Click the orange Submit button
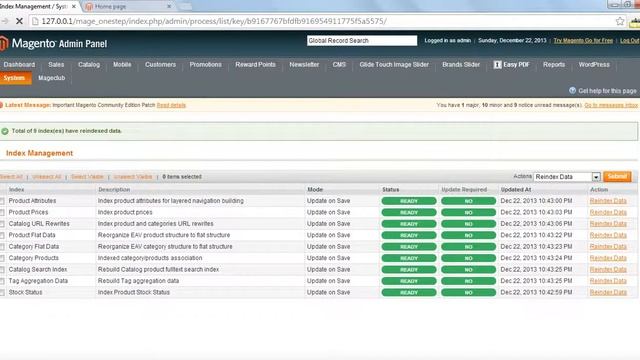This screenshot has height=360, width=640. tap(617, 176)
